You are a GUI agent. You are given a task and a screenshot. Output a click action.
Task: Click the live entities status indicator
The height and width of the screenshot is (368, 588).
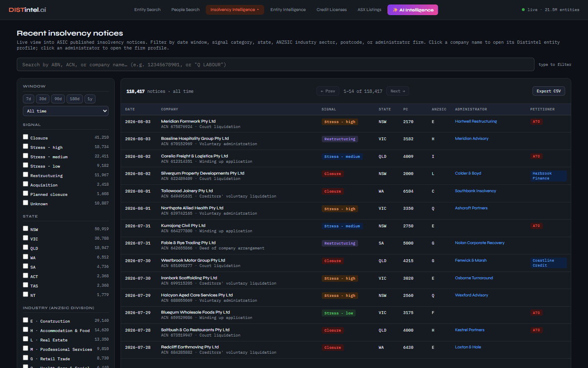click(550, 10)
